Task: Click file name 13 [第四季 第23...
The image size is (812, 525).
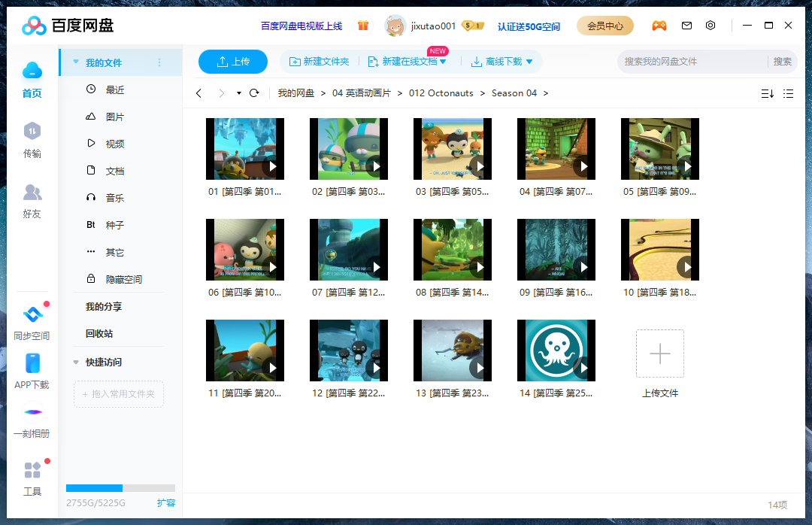Action: 453,393
